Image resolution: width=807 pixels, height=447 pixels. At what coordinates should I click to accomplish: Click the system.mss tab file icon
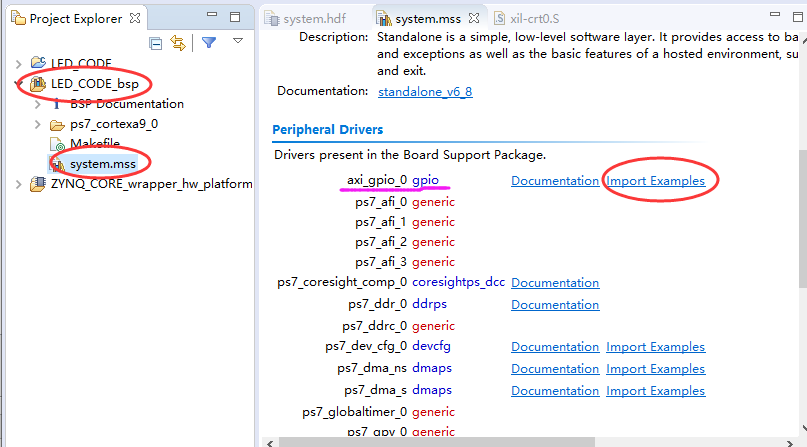click(384, 19)
